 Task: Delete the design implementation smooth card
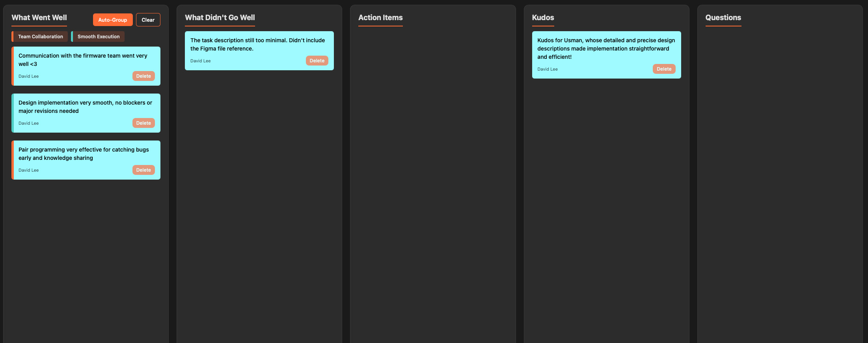pos(143,123)
